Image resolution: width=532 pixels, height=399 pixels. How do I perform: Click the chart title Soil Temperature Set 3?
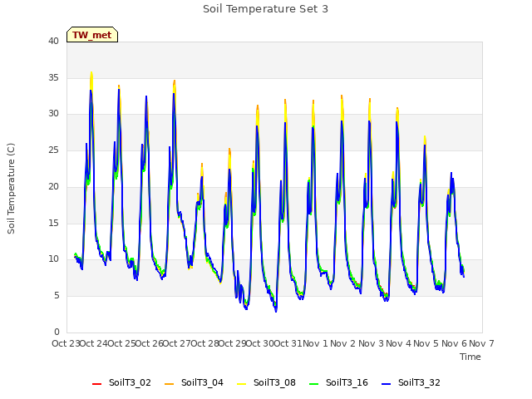[266, 9]
